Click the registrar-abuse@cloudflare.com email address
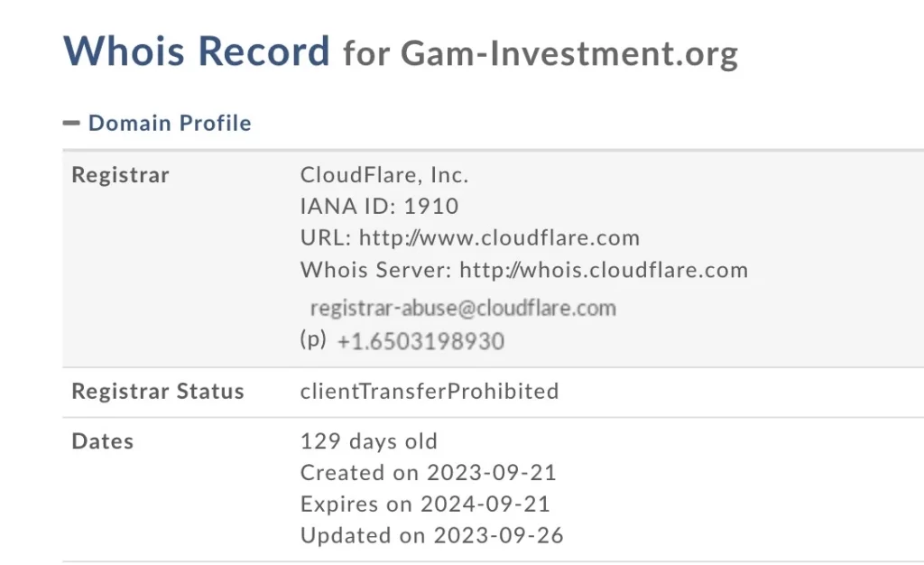Screen dimensions: 924x565 tap(463, 308)
